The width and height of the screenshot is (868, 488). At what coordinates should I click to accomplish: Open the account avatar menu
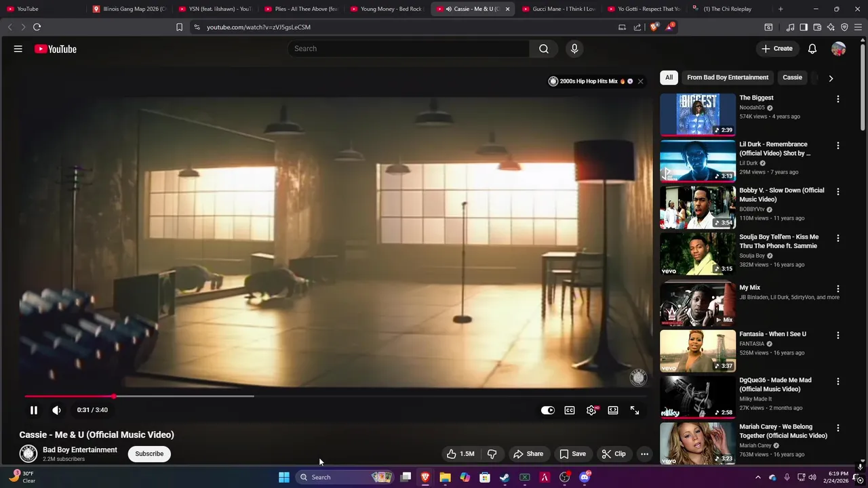839,49
